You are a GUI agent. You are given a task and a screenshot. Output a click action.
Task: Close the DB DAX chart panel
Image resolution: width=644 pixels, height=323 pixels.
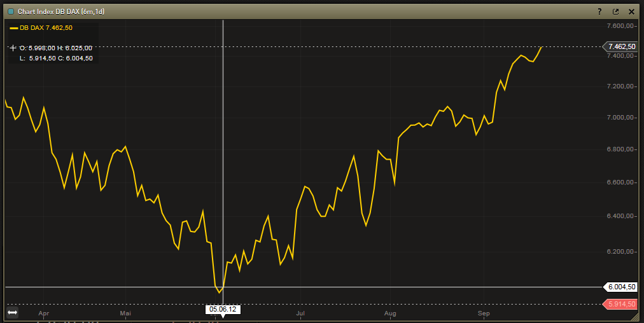(632, 11)
